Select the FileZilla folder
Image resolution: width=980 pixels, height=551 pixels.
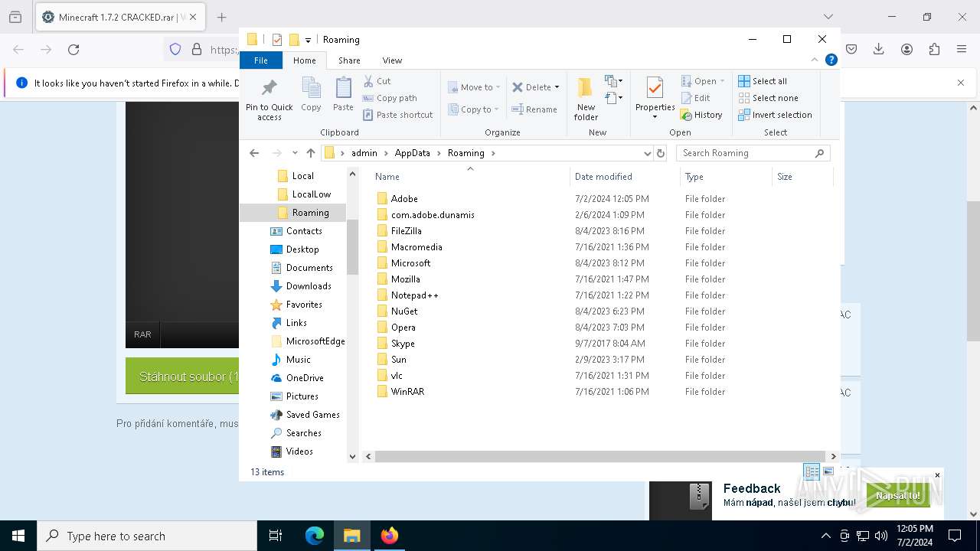406,231
